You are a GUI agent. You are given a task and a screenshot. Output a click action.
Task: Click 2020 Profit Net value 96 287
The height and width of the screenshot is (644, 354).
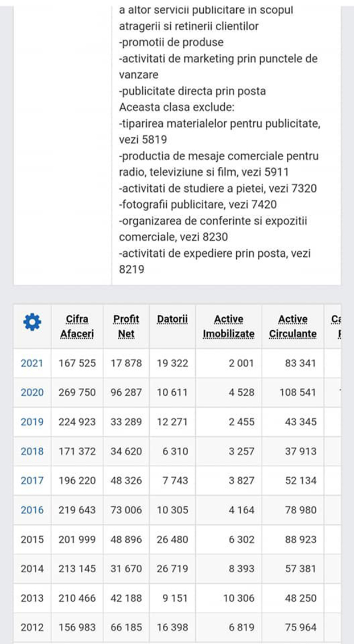click(x=126, y=392)
